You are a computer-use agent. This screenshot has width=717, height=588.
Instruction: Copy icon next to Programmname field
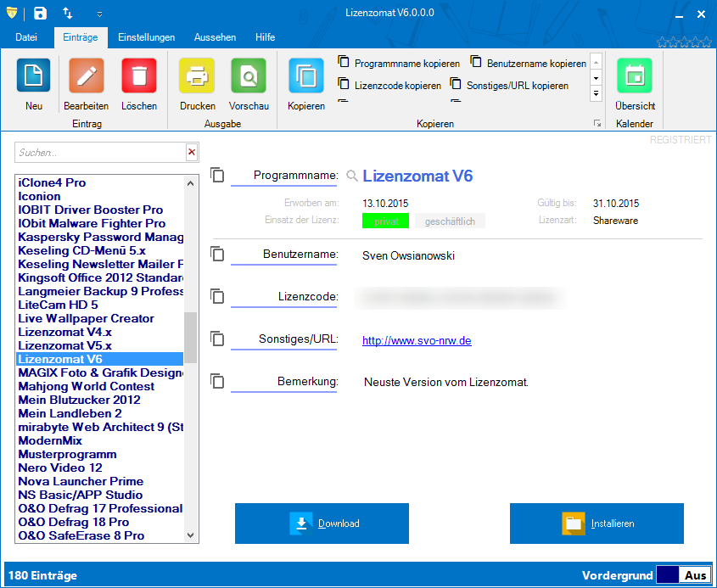(x=217, y=175)
